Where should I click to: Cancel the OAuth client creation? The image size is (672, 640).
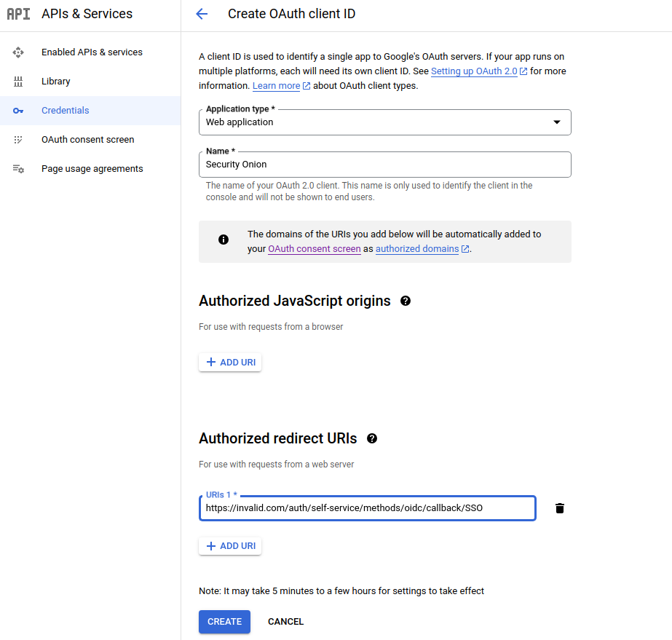[285, 622]
